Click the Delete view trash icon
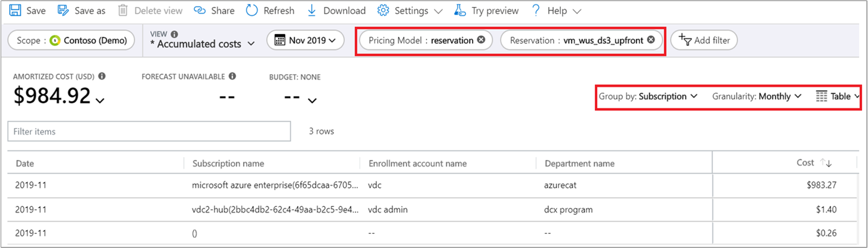Screen dimensions: 868x248 [123, 10]
